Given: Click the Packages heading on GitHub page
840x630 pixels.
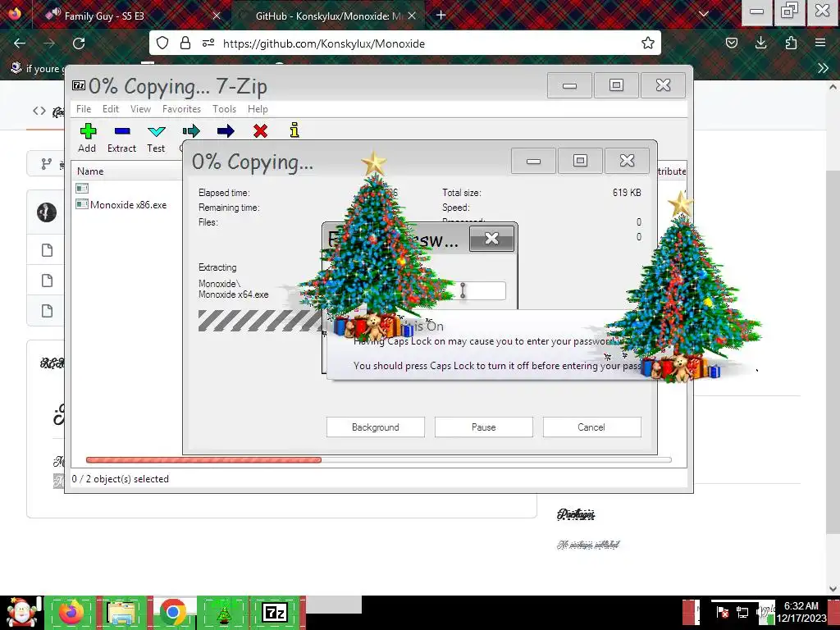Looking at the screenshot, I should pos(576,514).
